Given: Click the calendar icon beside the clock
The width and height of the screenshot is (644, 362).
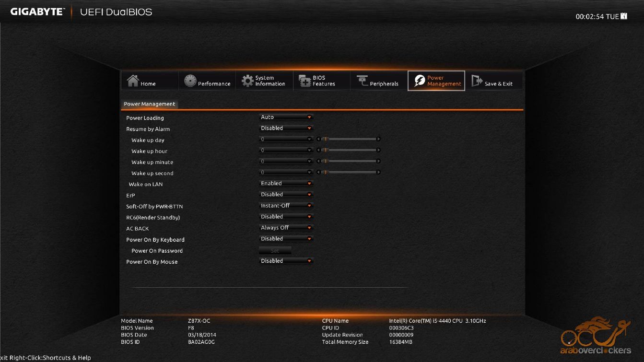Looking at the screenshot, I should [x=624, y=16].
